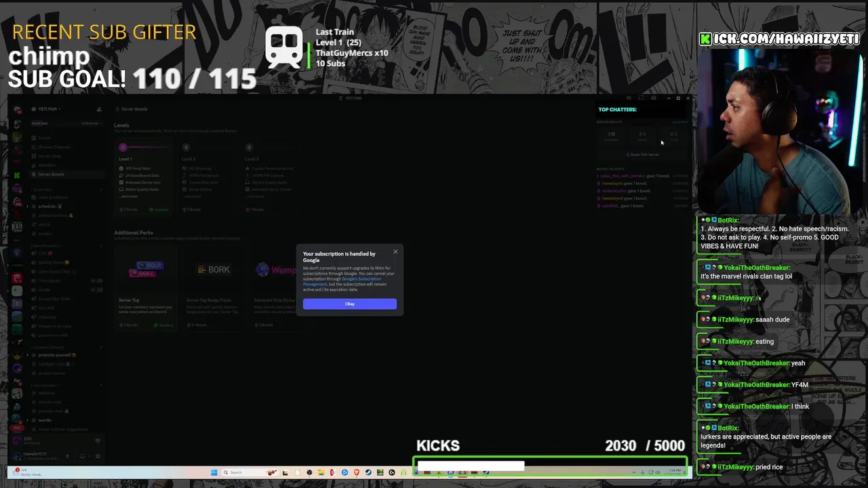Open Brave browser from the taskbar

coord(357,472)
